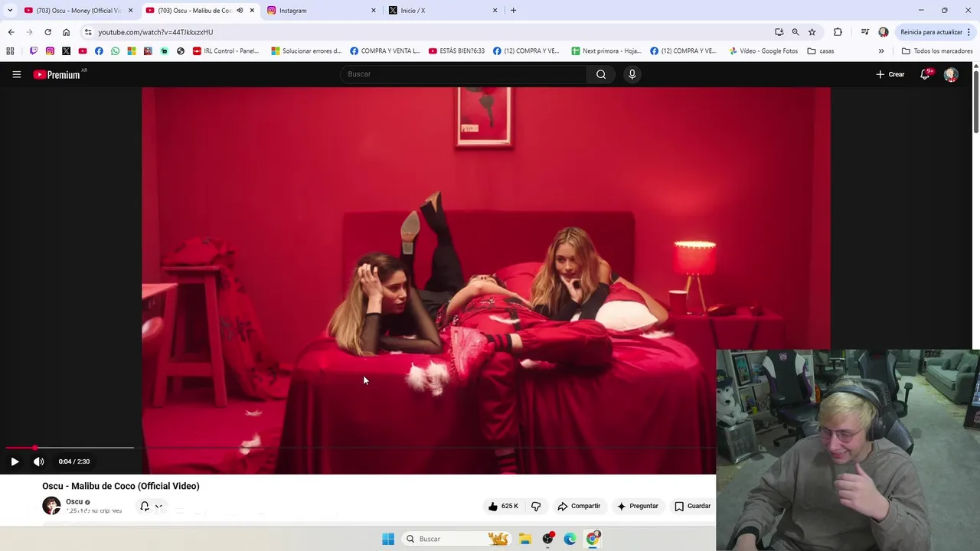
Task: Open the tab search dropdown arrow
Action: click(x=9, y=11)
